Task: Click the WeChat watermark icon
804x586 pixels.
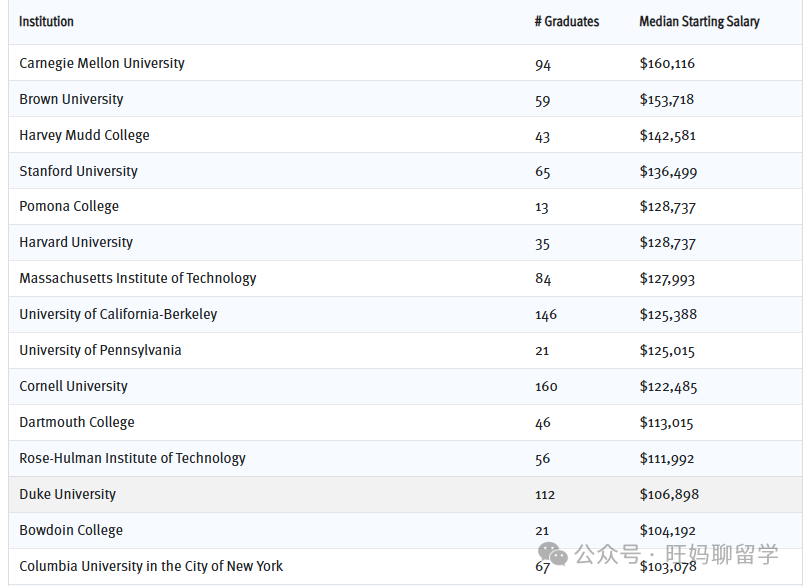Action: (x=553, y=554)
